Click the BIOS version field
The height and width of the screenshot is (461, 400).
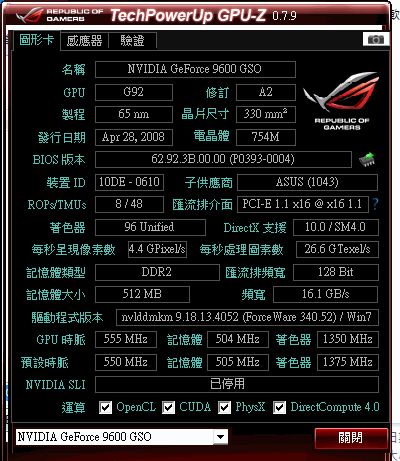223,159
